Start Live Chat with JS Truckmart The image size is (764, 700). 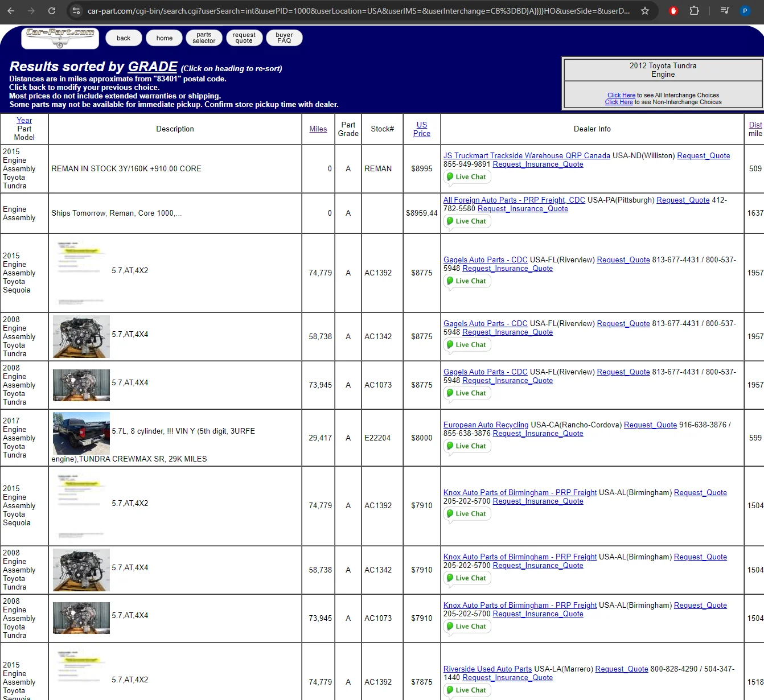click(467, 177)
